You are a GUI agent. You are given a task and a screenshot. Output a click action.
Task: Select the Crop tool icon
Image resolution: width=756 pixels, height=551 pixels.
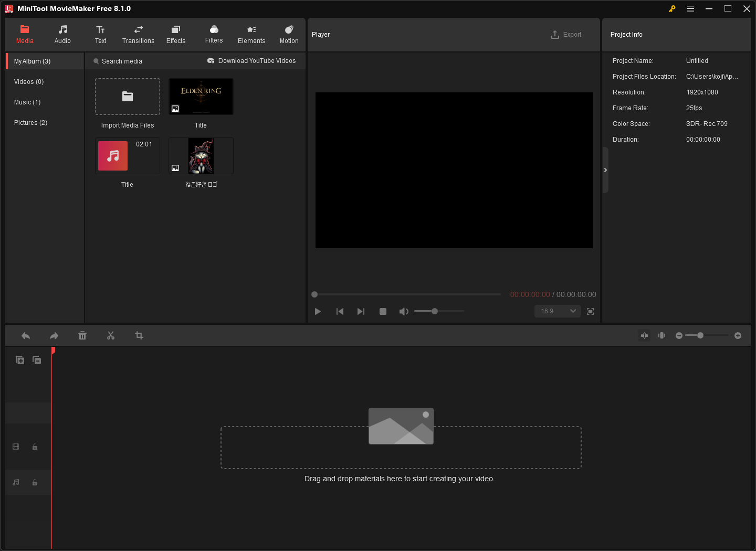[139, 336]
